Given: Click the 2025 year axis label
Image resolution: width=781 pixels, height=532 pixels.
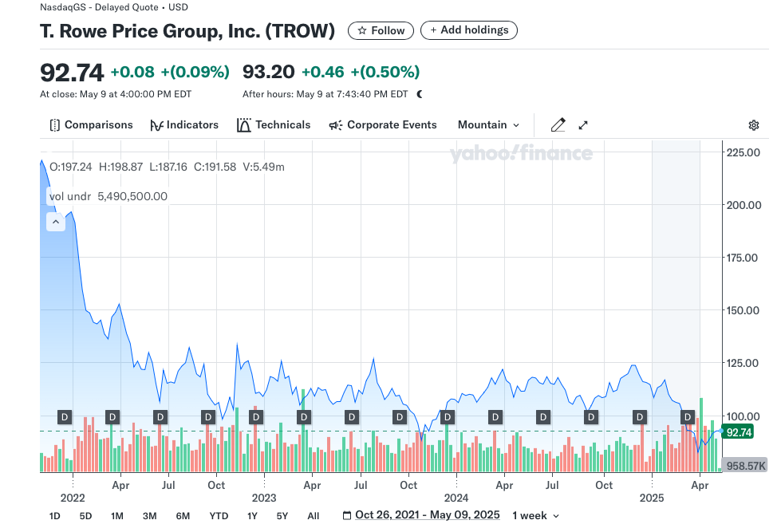Looking at the screenshot, I should tap(652, 498).
